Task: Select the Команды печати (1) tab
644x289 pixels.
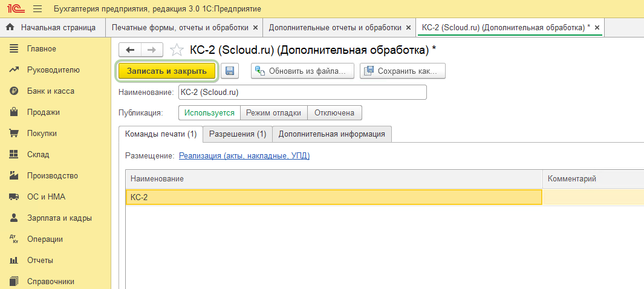Action: point(161,134)
